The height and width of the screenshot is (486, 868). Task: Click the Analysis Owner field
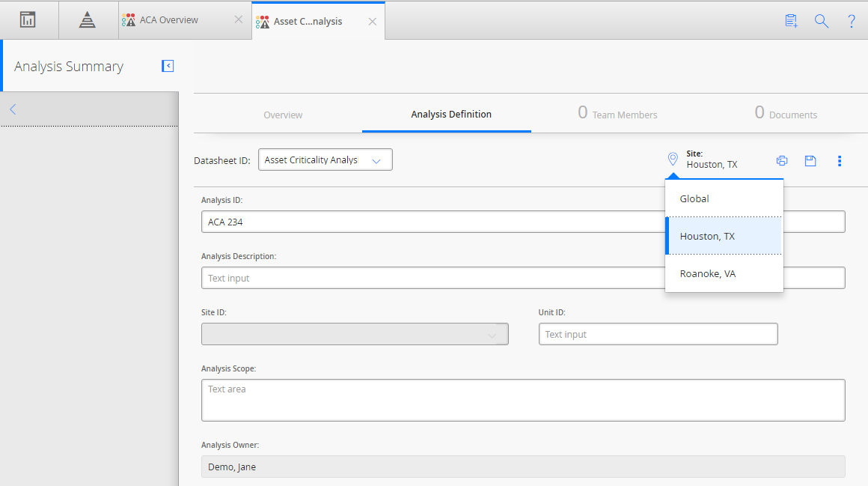[x=523, y=467]
